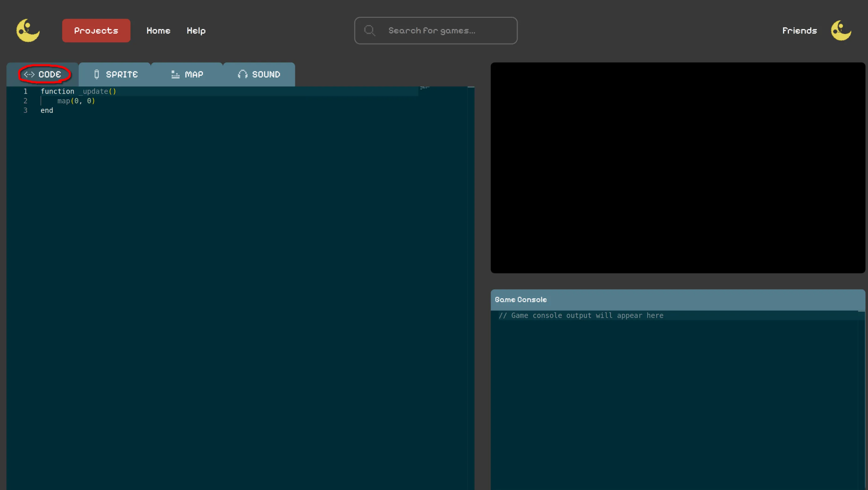Viewport: 868px width, 490px height.
Task: Open the moon profile avatar beside Friends
Action: (x=841, y=30)
